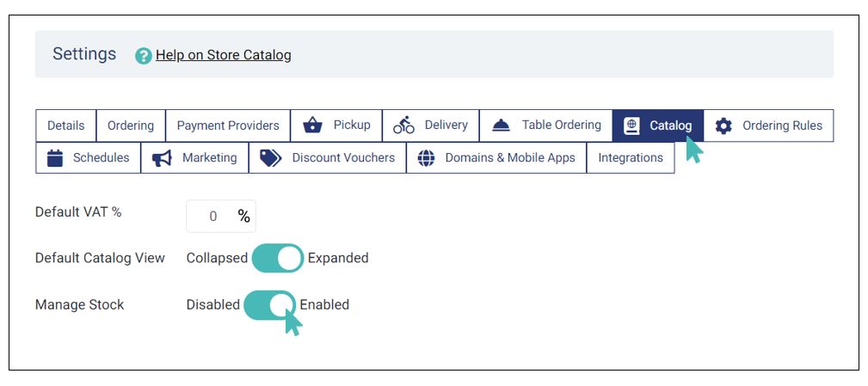Click the Collapsed label
Viewport: 868px width, 386px height.
pos(217,258)
